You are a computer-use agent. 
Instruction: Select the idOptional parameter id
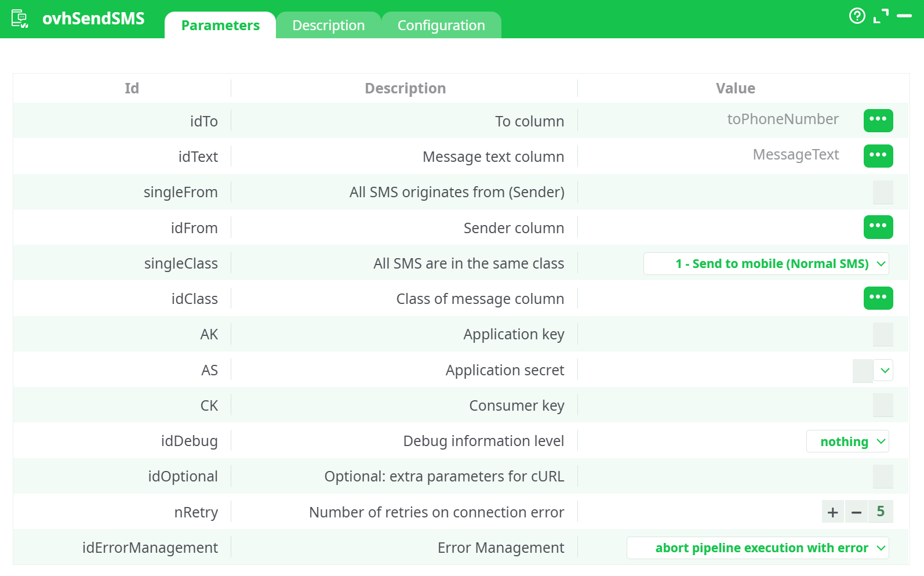click(183, 476)
